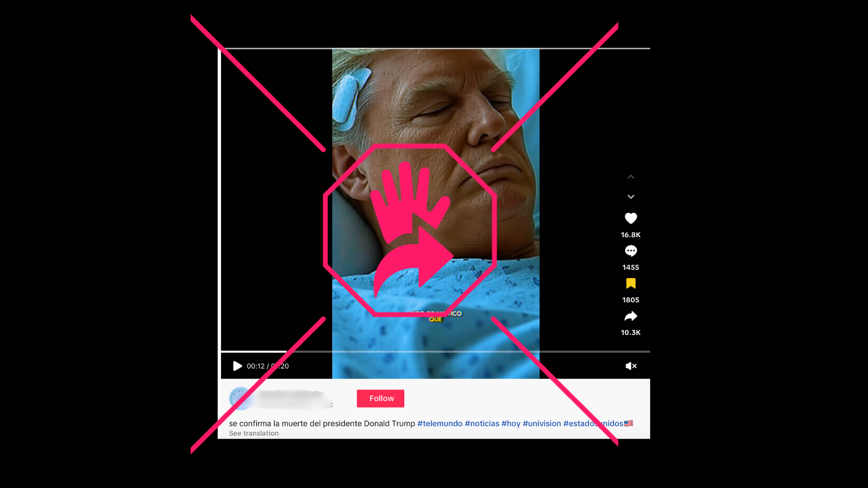Viewport: 868px width, 488px height.
Task: Toggle the muted speaker icon
Action: (631, 366)
